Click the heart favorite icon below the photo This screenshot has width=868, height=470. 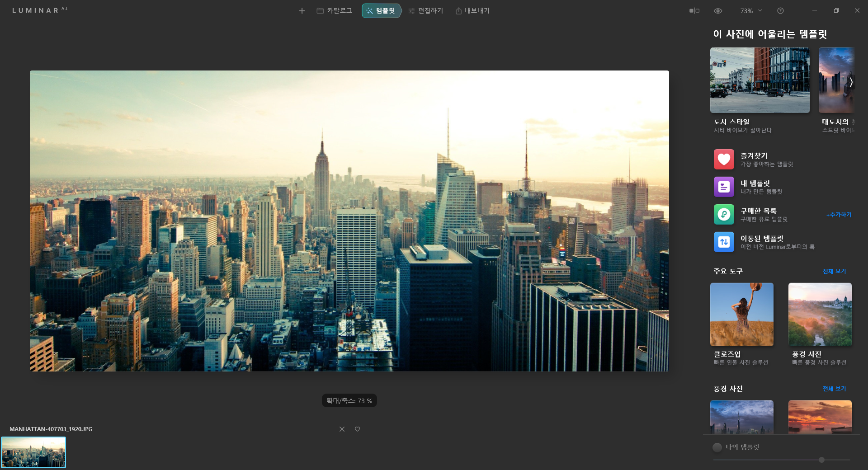357,429
